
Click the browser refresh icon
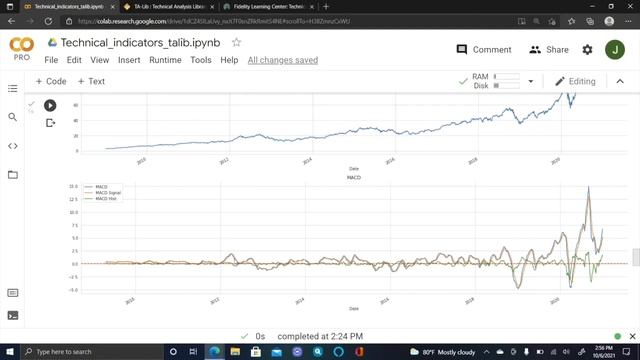pos(48,21)
